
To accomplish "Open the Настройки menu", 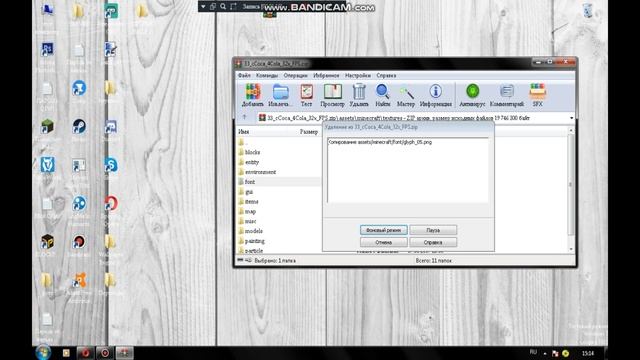I will coord(358,76).
